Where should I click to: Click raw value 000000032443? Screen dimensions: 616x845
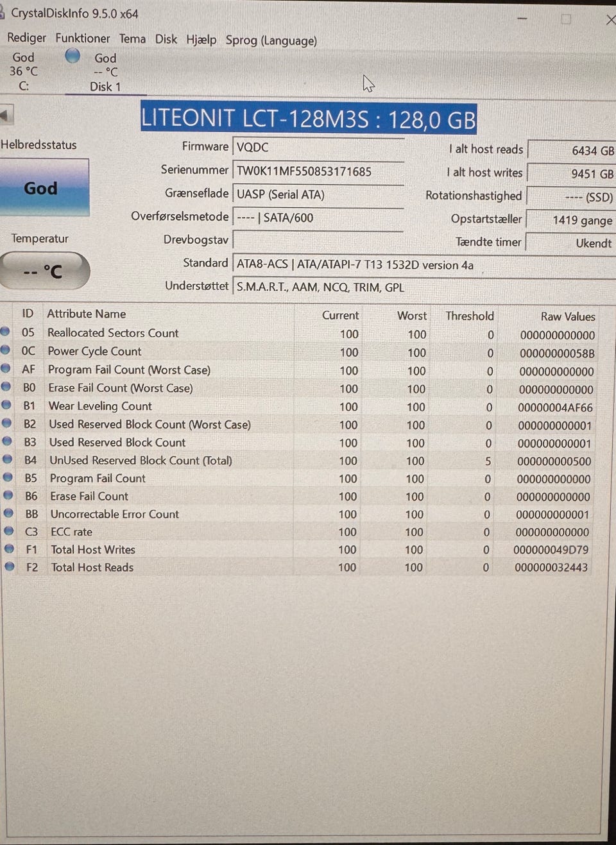(551, 567)
